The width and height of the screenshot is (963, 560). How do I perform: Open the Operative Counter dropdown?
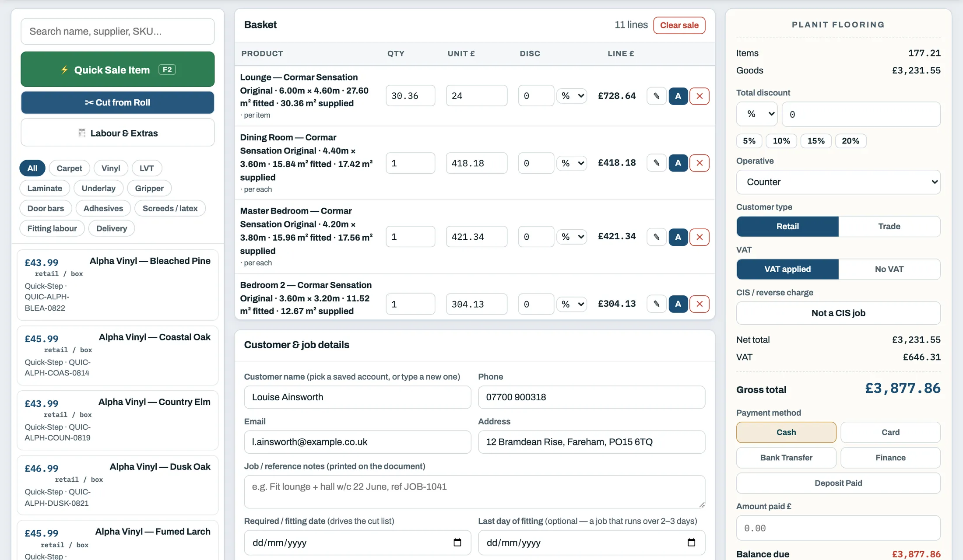[x=838, y=182]
